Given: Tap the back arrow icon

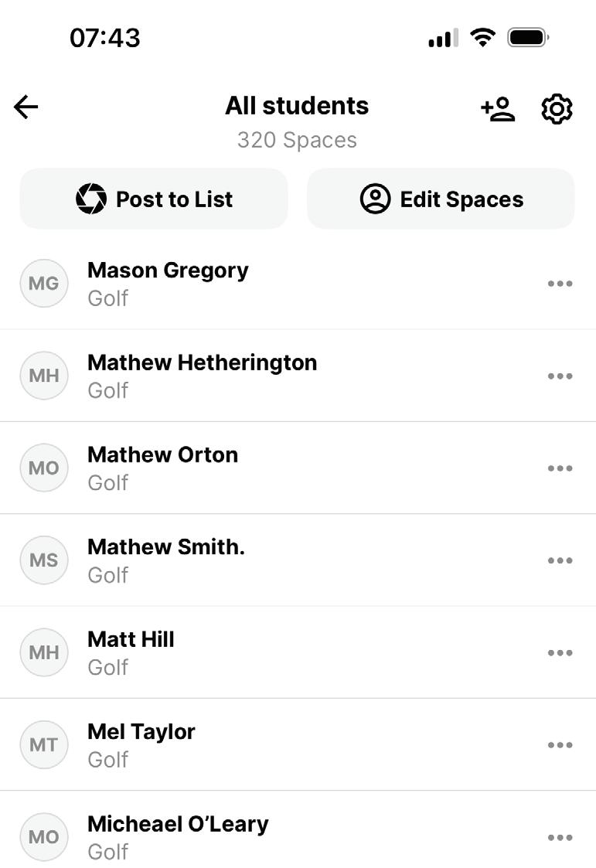Looking at the screenshot, I should [x=26, y=107].
